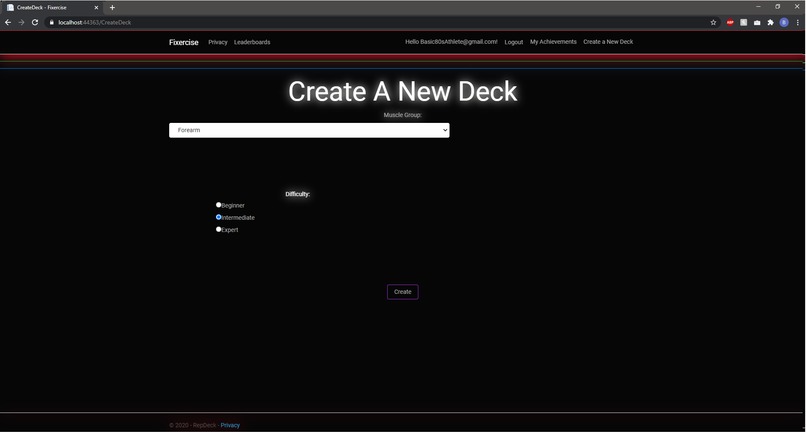The width and height of the screenshot is (806, 434).
Task: Bookmark this page with the star icon
Action: (713, 22)
